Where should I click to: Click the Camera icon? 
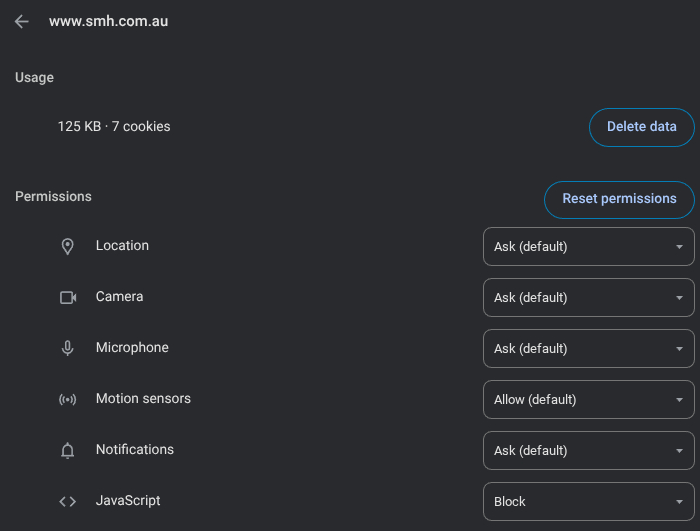(68, 297)
